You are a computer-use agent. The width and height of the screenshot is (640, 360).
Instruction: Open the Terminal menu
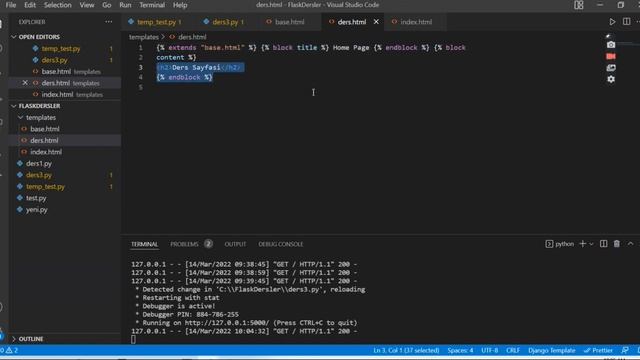(x=152, y=5)
